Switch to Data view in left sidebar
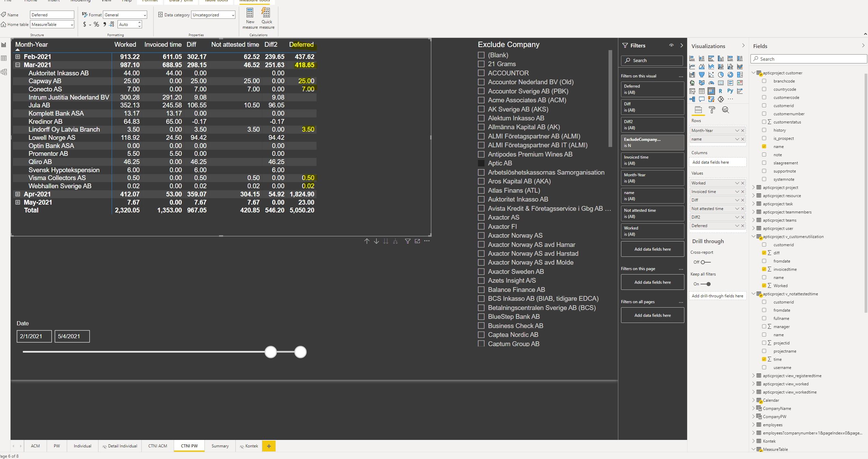Viewport: 868px width, 459px height. [x=4, y=58]
